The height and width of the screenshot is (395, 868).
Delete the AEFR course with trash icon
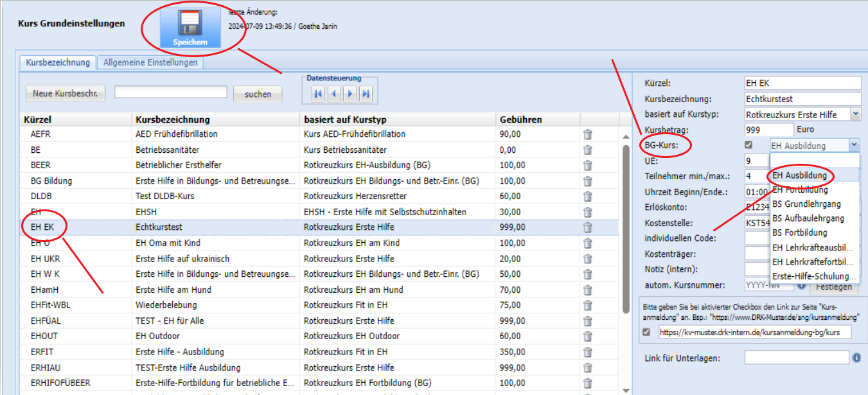pos(587,134)
